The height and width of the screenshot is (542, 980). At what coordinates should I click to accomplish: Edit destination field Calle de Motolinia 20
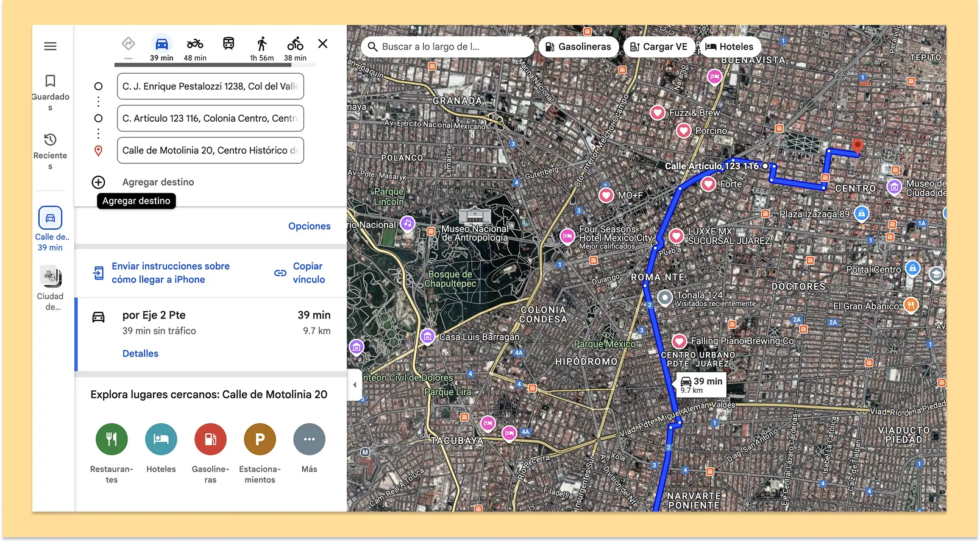coord(210,150)
